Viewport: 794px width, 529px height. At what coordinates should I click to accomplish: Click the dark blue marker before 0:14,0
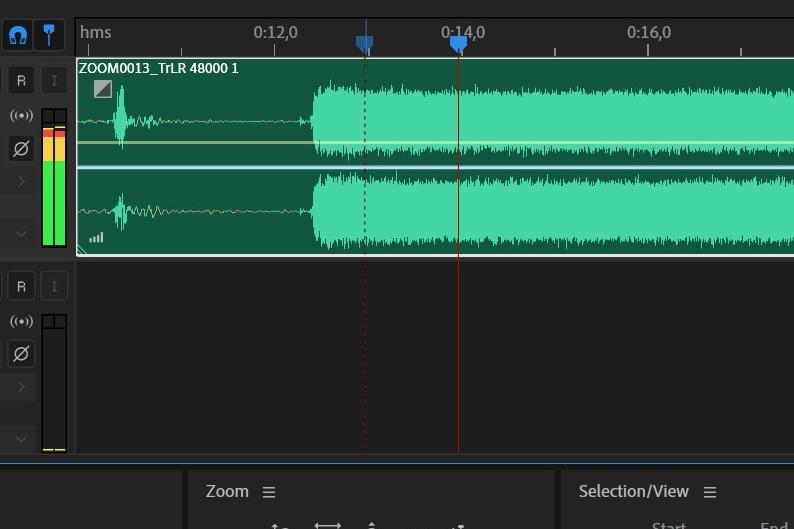click(365, 44)
